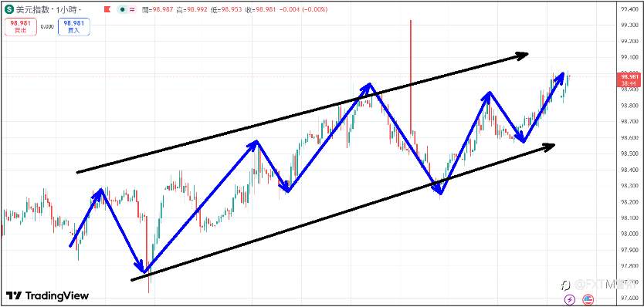Click the 99.400 price axis label
Image resolution: width=644 pixels, height=307 pixels.
(629, 9)
